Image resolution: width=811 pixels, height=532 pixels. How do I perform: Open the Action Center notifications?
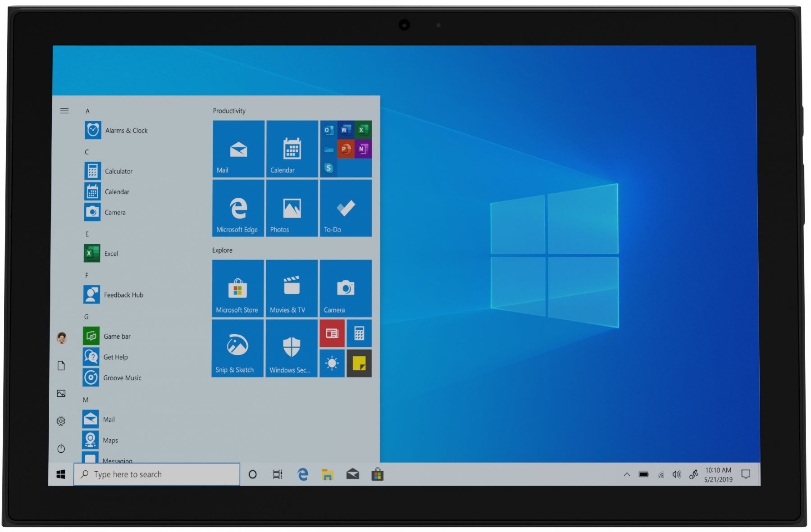(746, 474)
